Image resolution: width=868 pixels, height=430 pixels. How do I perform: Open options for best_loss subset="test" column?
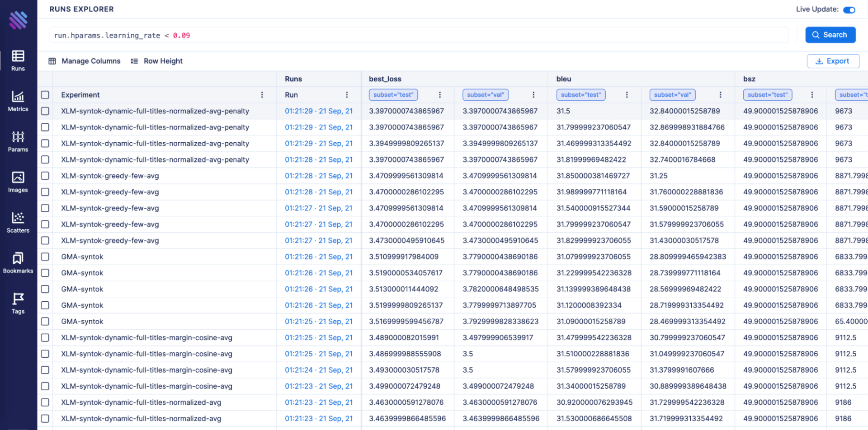(x=440, y=95)
